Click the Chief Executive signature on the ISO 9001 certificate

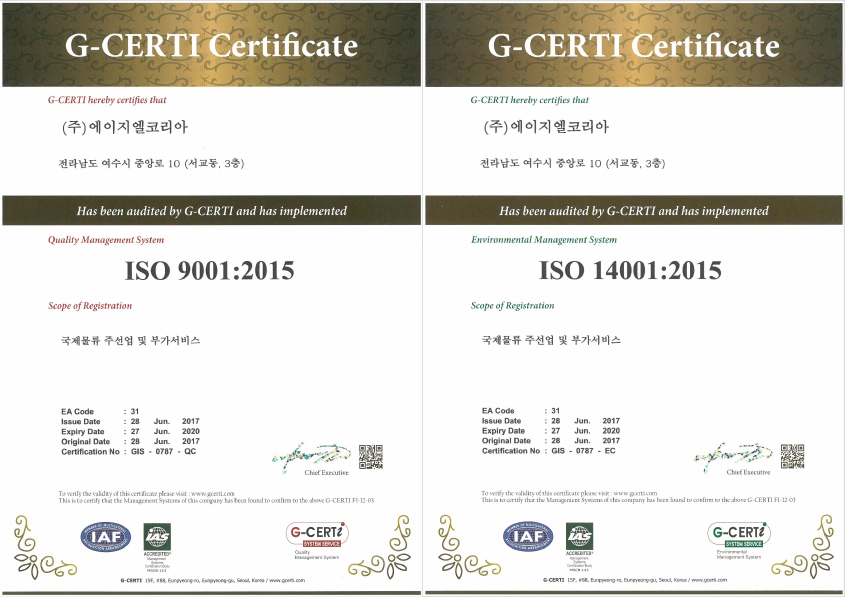click(x=310, y=456)
